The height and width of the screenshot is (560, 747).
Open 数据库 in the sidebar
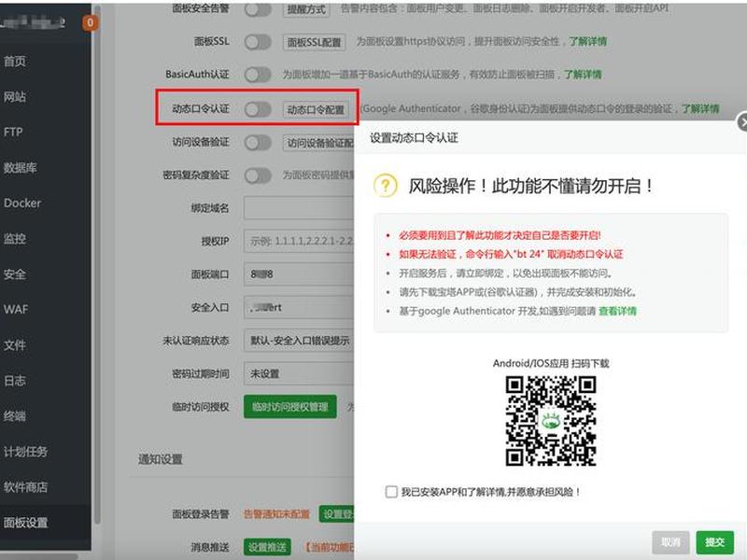coord(20,168)
